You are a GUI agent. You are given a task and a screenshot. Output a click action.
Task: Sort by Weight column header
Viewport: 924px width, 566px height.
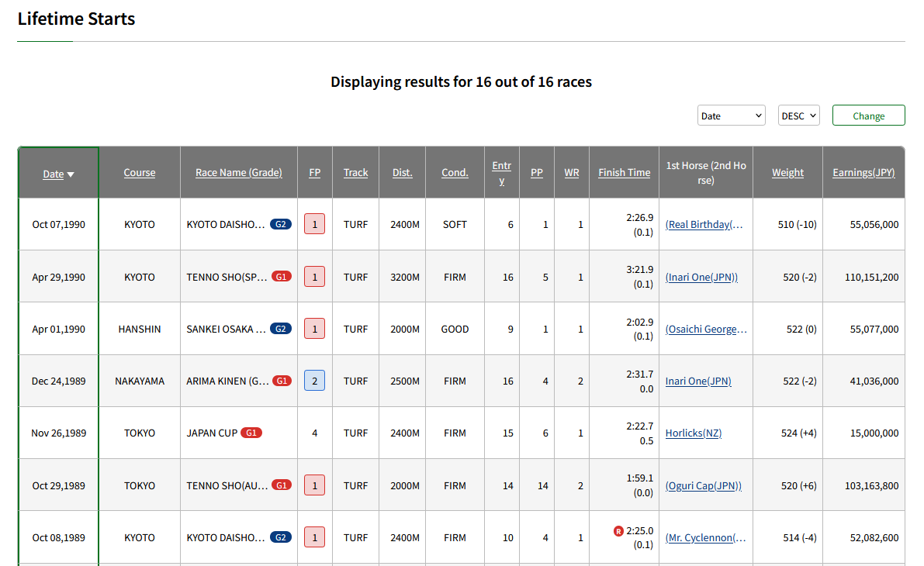click(x=788, y=173)
